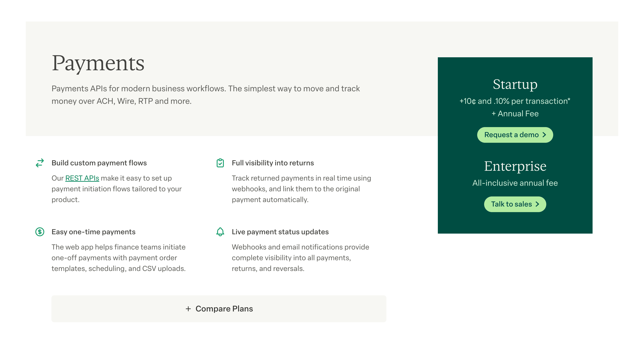Click the plus icon beside Compare Plans
Viewport: 644px width, 358px height.
(x=188, y=309)
